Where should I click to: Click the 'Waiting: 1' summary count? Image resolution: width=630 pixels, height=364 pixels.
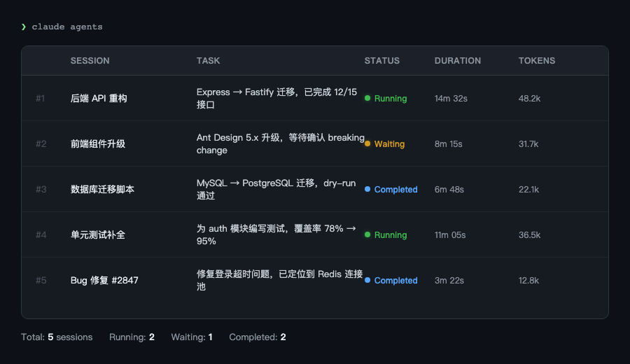[x=192, y=337]
